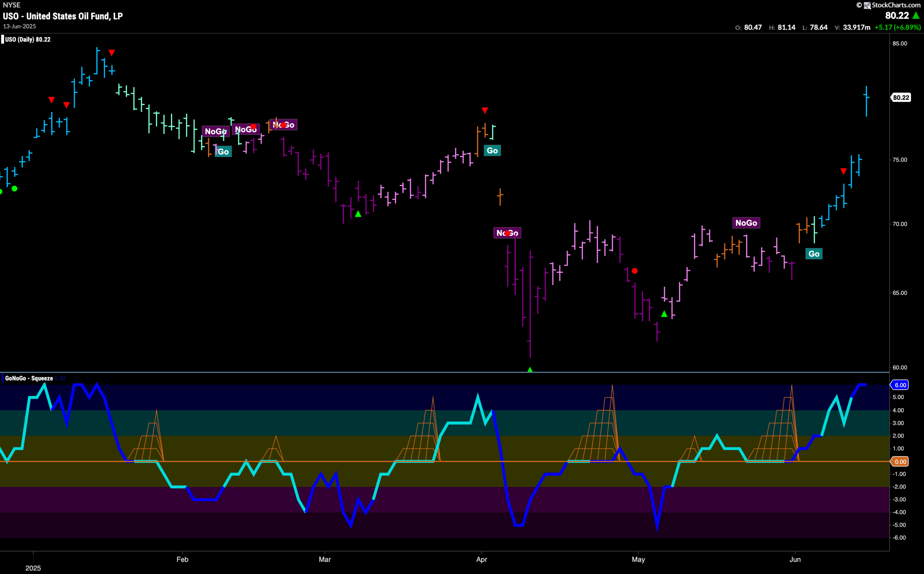Click the NYSE exchange label
The image size is (924, 574).
click(x=12, y=5)
